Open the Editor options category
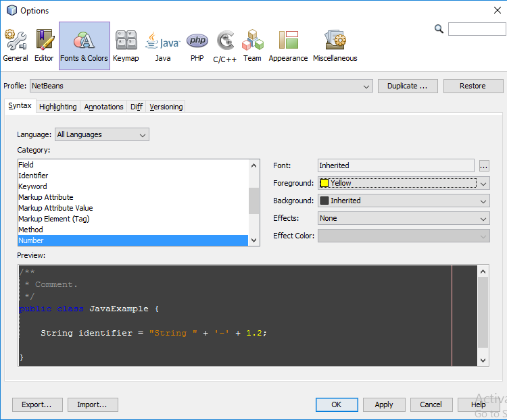 [44, 45]
